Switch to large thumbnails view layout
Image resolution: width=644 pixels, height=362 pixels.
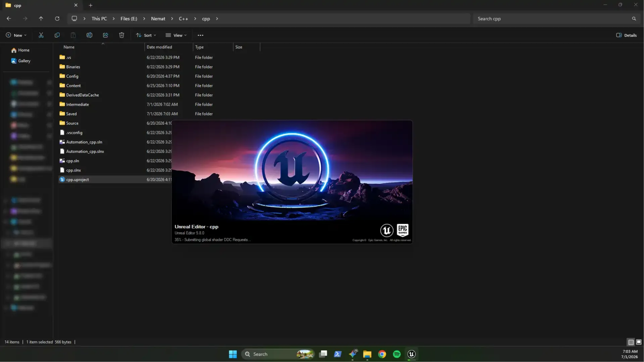pyautogui.click(x=639, y=342)
